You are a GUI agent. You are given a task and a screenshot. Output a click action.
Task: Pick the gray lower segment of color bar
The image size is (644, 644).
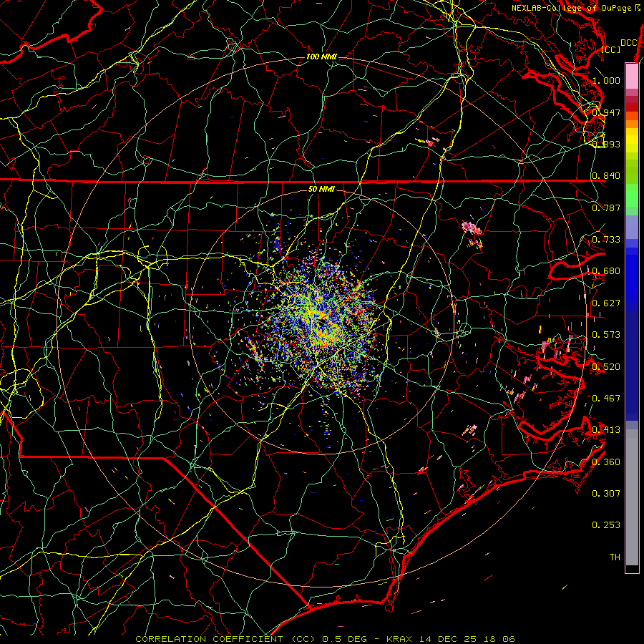tap(632, 499)
